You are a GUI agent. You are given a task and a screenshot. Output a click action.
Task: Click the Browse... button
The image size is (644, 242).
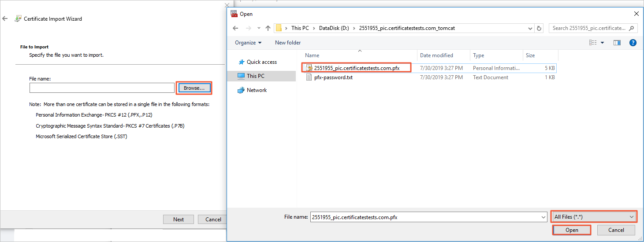click(194, 88)
